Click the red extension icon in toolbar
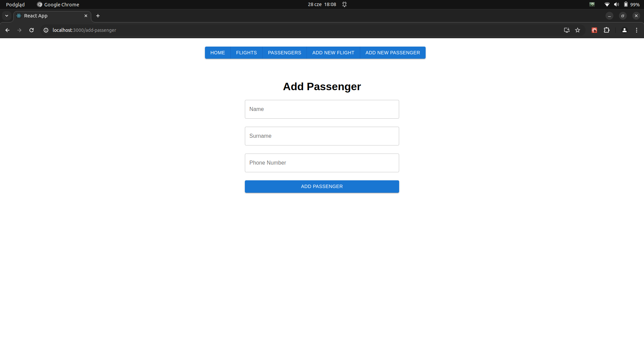 (x=594, y=30)
